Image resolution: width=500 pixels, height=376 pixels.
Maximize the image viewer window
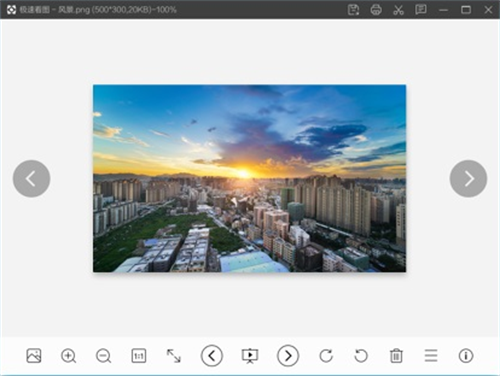coord(466,10)
